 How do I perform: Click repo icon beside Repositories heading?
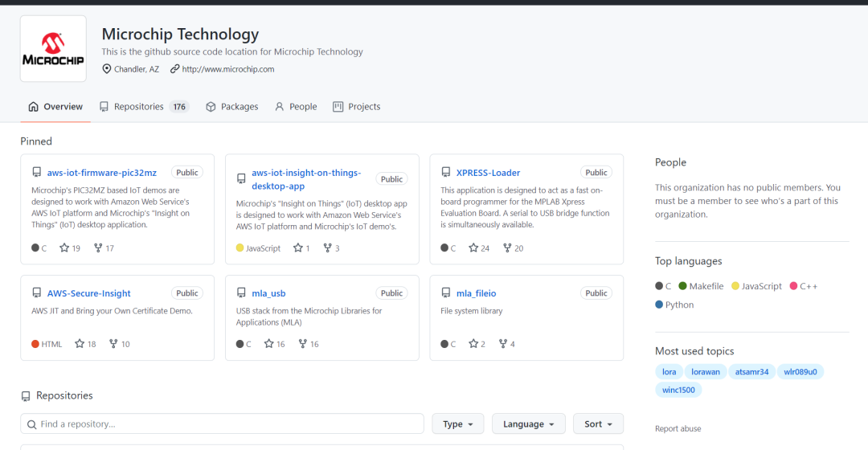click(26, 395)
